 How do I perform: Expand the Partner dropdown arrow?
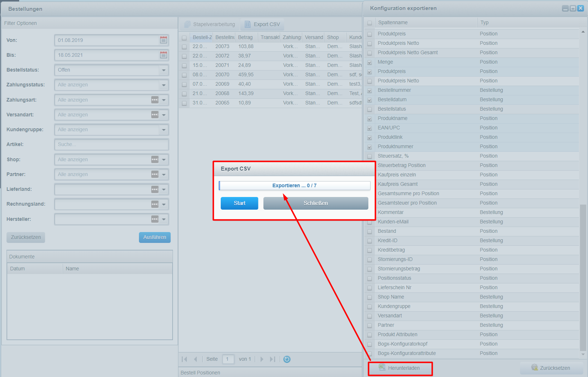pos(164,174)
